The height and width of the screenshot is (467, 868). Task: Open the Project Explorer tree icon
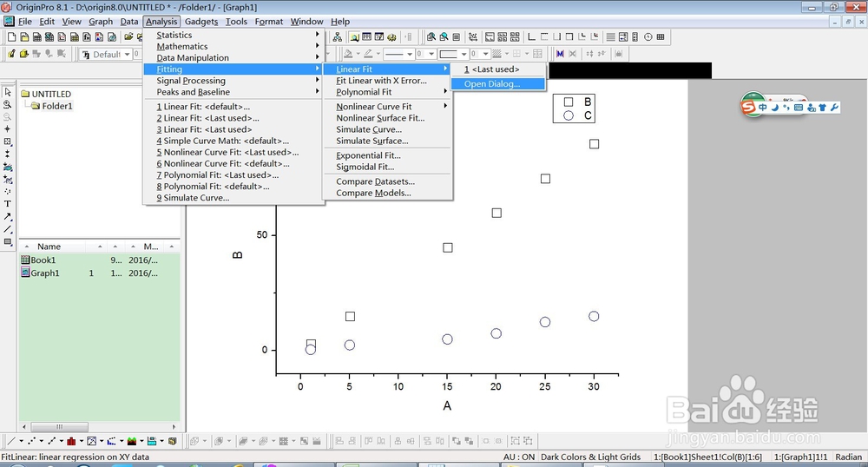(x=337, y=37)
